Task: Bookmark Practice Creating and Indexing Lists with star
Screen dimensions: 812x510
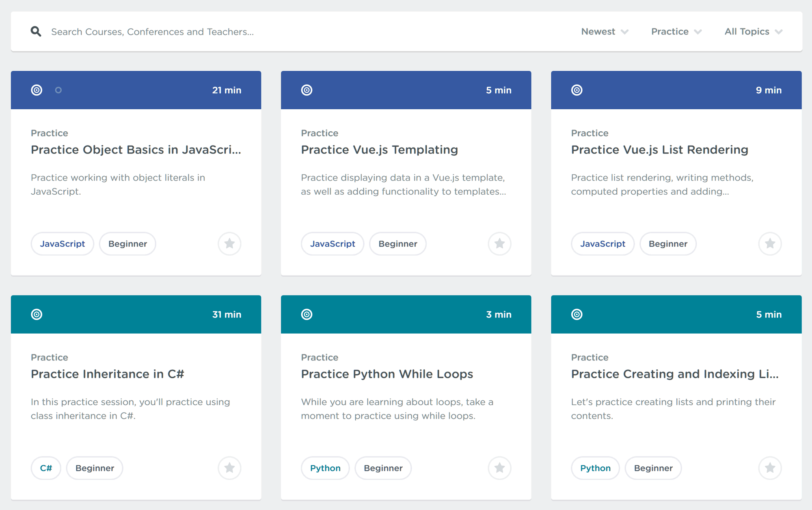Action: coord(770,468)
